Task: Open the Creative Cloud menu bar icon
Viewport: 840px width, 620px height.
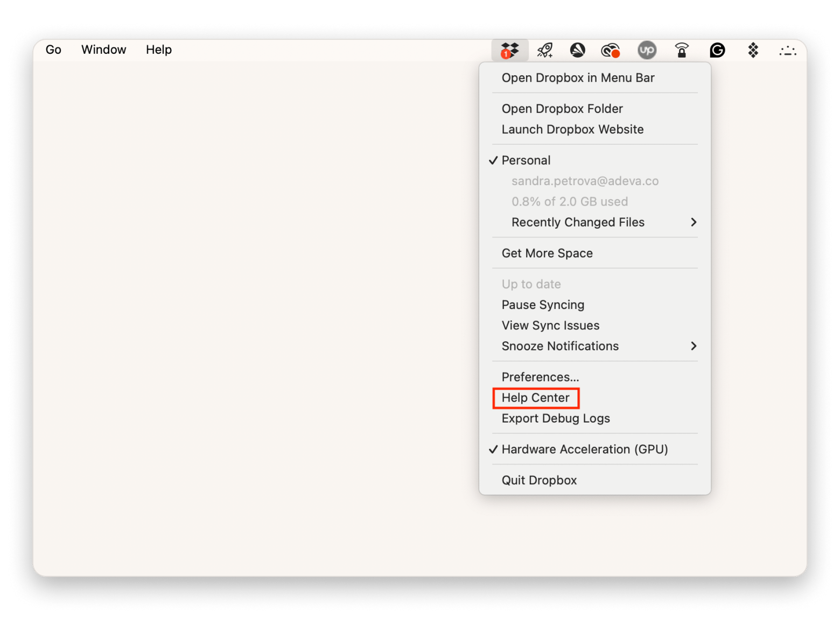Action: click(610, 51)
